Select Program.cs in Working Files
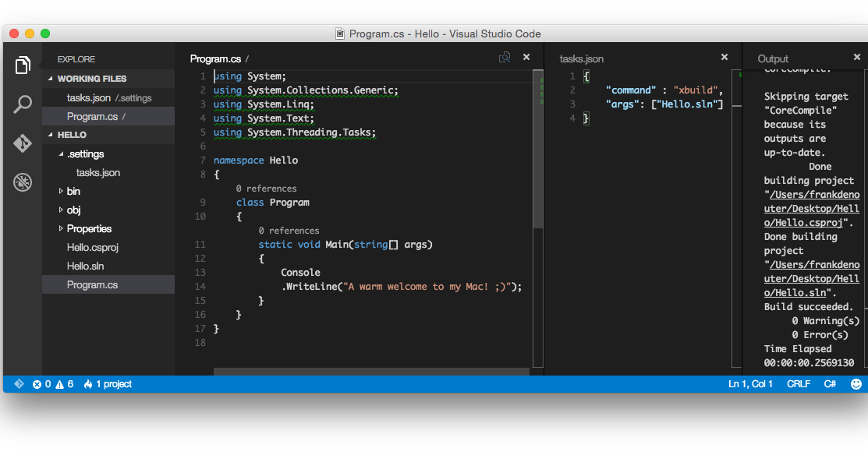This screenshot has height=455, width=868. click(108, 117)
